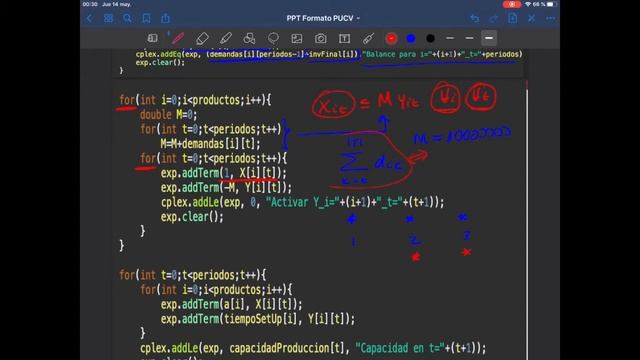Click the line 'exp.addTerm(-M, Y[i][t]);'

pos(226,188)
